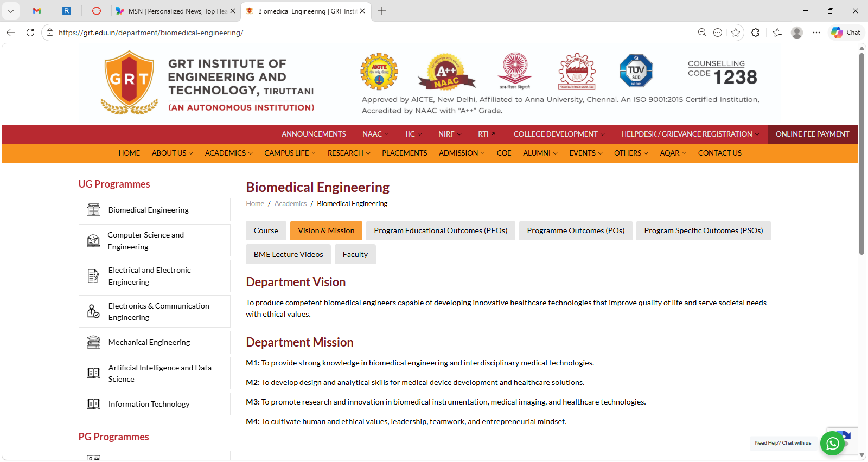The width and height of the screenshot is (868, 462).
Task: Click the GRT Institute shield logo
Action: (129, 81)
